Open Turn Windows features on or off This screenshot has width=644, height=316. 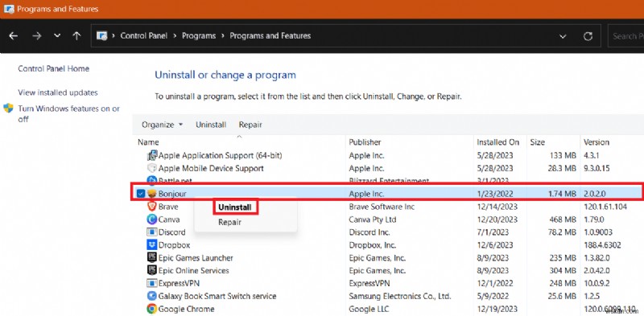click(x=69, y=113)
